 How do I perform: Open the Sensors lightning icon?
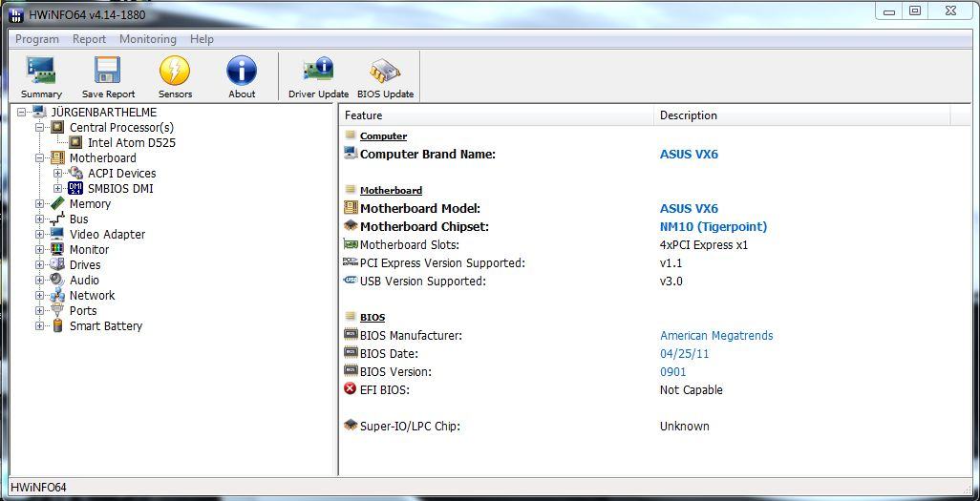click(175, 70)
